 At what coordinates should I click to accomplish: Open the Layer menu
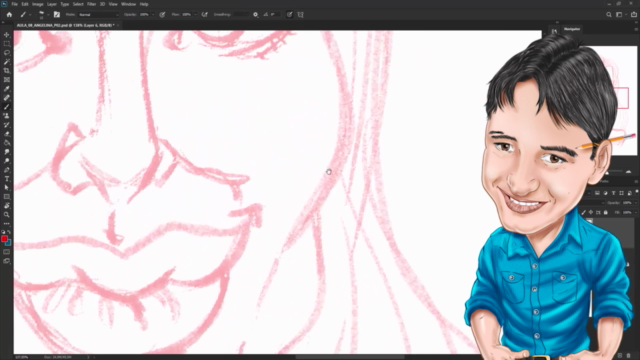tap(52, 4)
